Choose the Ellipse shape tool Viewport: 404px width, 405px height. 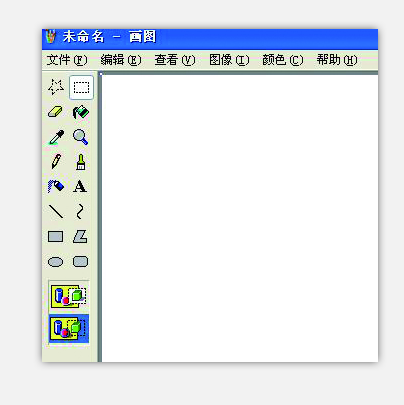(x=56, y=262)
